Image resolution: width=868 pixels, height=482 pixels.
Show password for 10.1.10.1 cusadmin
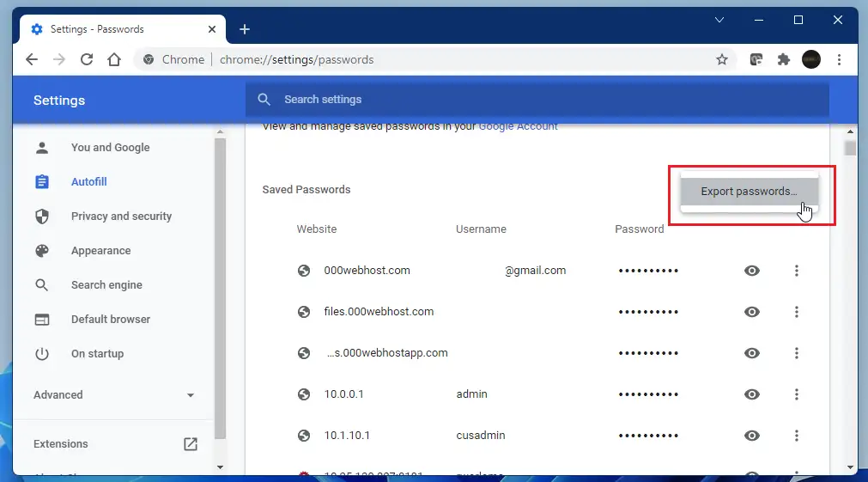(x=752, y=436)
